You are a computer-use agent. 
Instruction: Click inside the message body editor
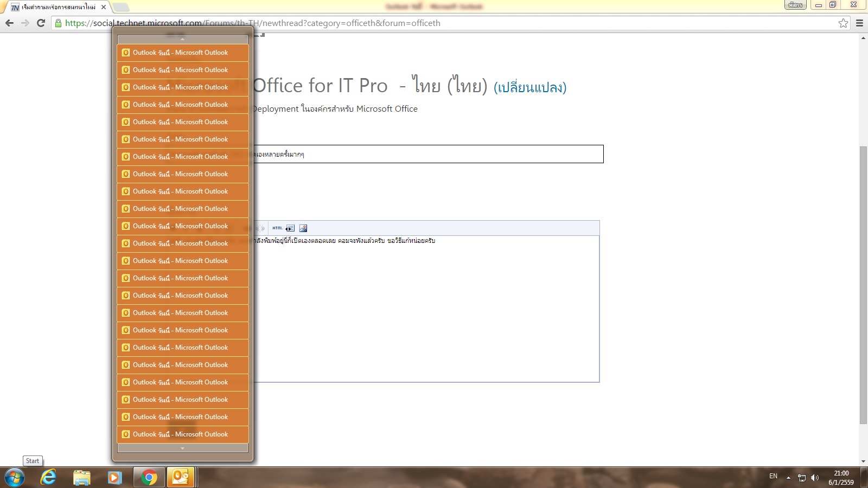coord(426,309)
